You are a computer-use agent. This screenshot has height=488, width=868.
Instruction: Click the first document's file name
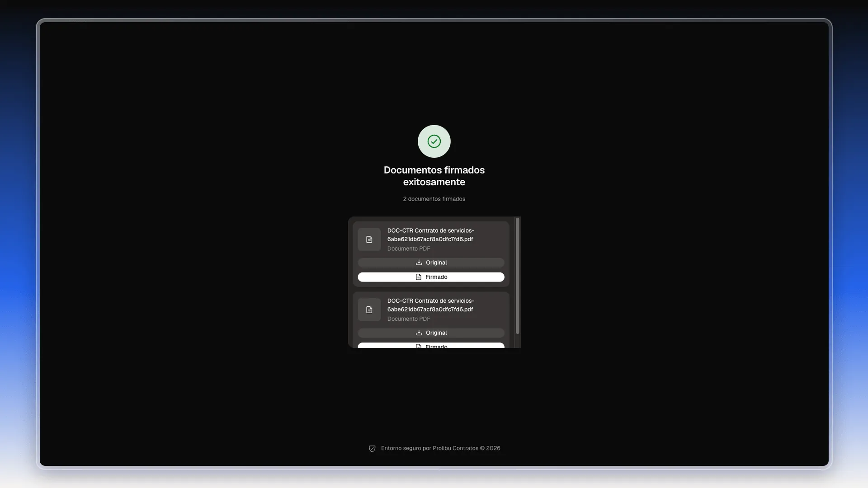point(431,235)
